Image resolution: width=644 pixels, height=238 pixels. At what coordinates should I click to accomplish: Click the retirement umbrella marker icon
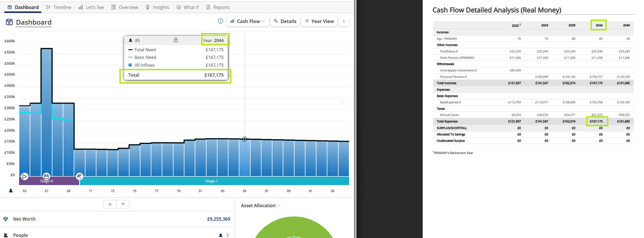coord(80,176)
